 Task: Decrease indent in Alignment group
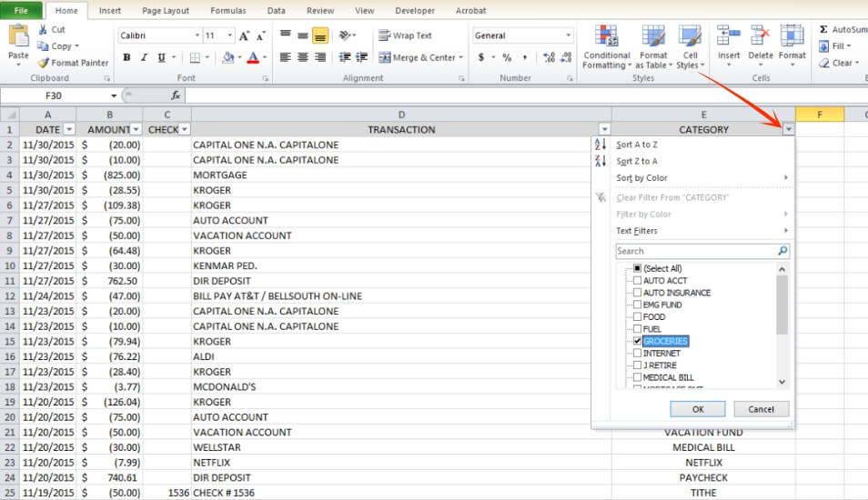pyautogui.click(x=344, y=57)
